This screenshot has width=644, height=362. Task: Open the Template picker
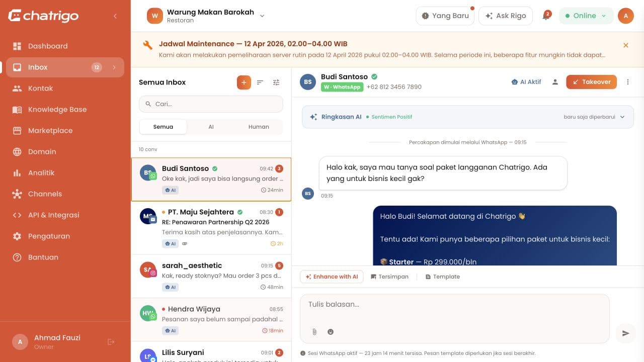tap(443, 277)
